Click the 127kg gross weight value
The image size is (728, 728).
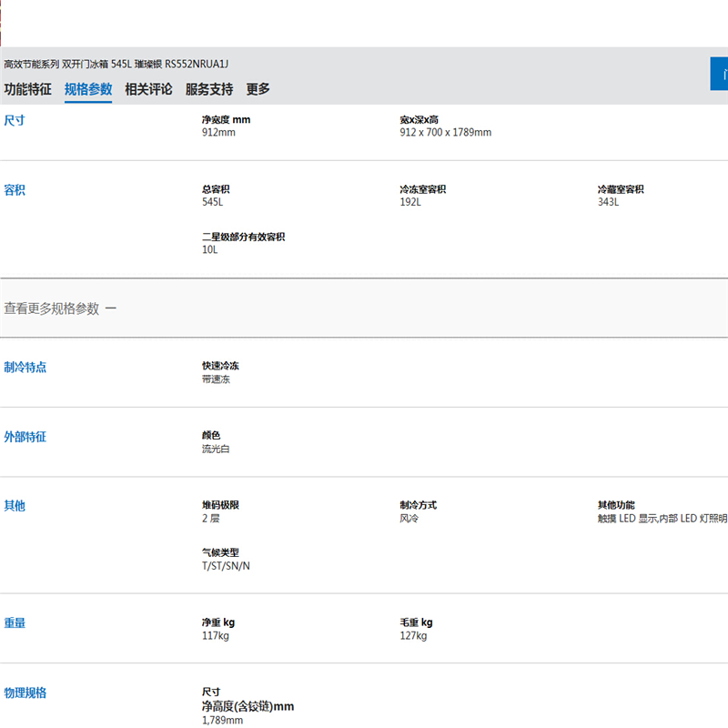tap(413, 635)
